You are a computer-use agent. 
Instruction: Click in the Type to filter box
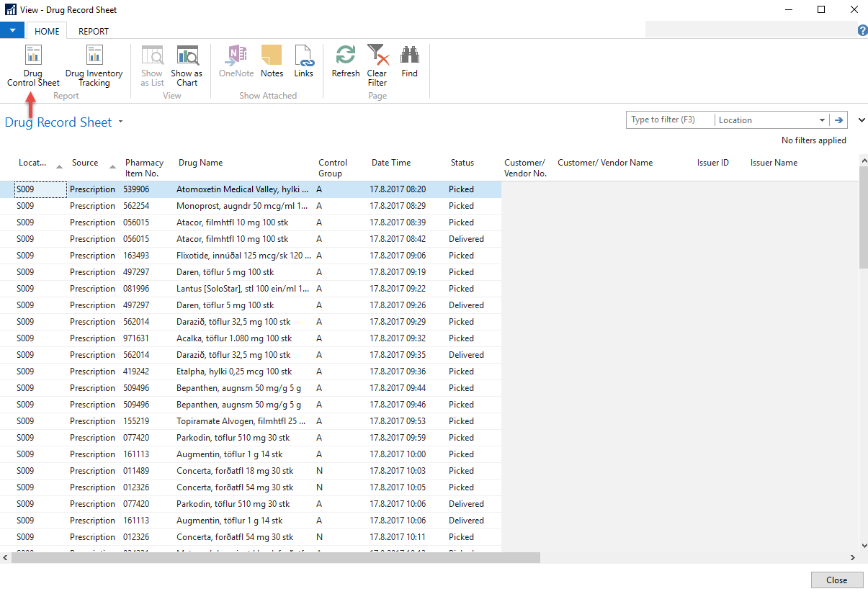tap(670, 120)
